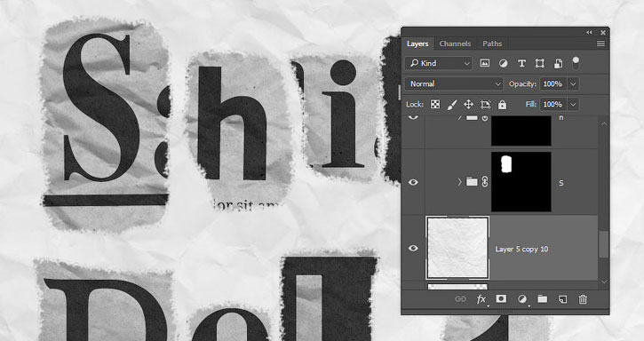Click the Opacity value field
The width and height of the screenshot is (644, 341).
click(x=553, y=83)
